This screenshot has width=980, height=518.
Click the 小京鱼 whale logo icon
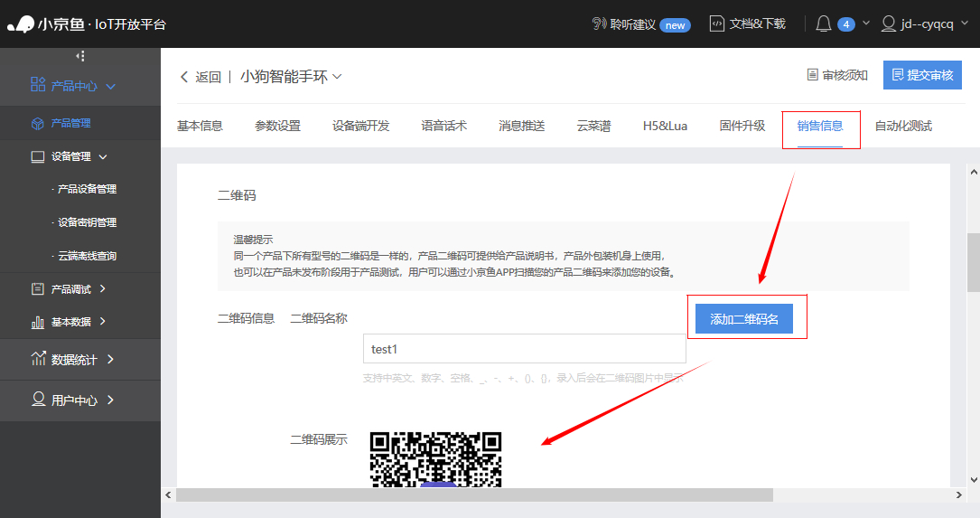point(21,24)
